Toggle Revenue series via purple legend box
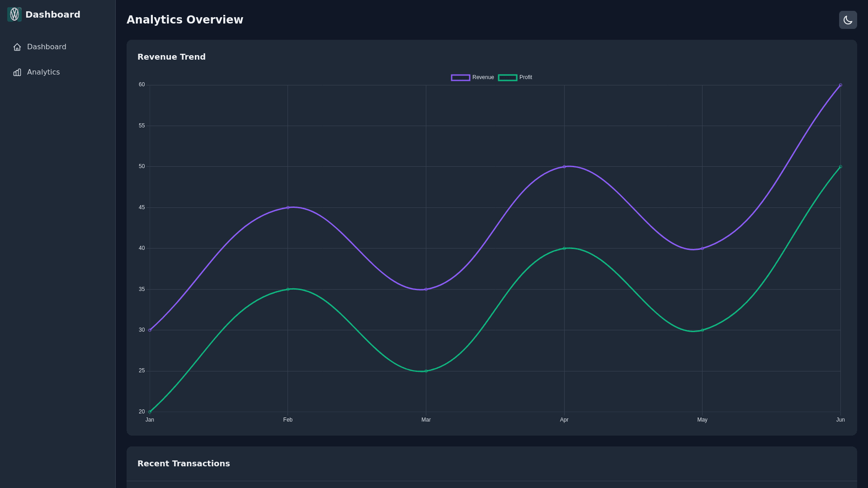Image resolution: width=868 pixels, height=488 pixels. coord(460,78)
